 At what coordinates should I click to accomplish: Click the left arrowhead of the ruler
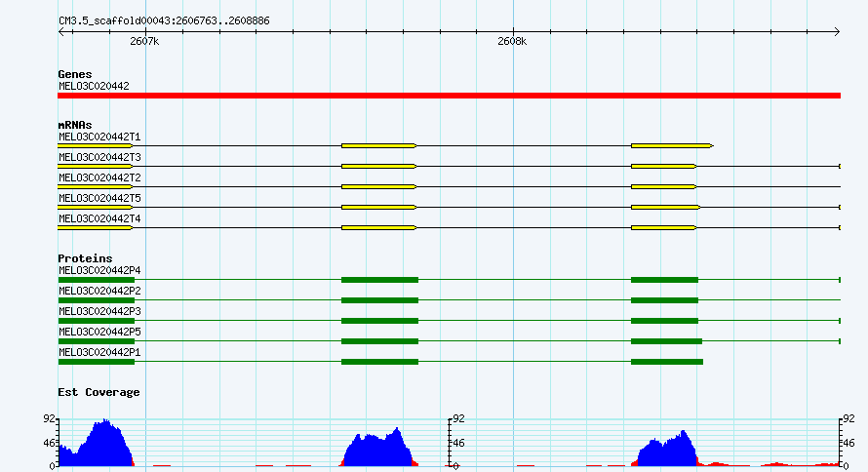61,32
